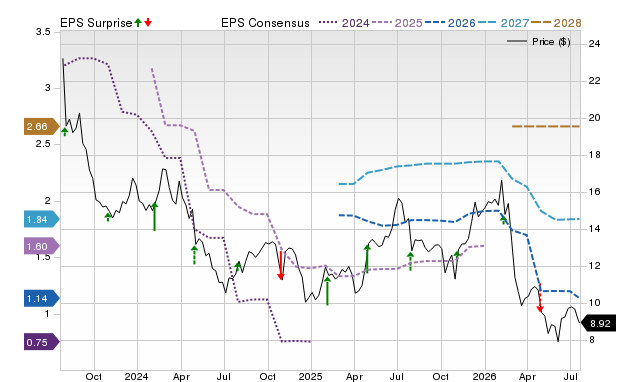Click the 2024 x-axis label

(136, 376)
